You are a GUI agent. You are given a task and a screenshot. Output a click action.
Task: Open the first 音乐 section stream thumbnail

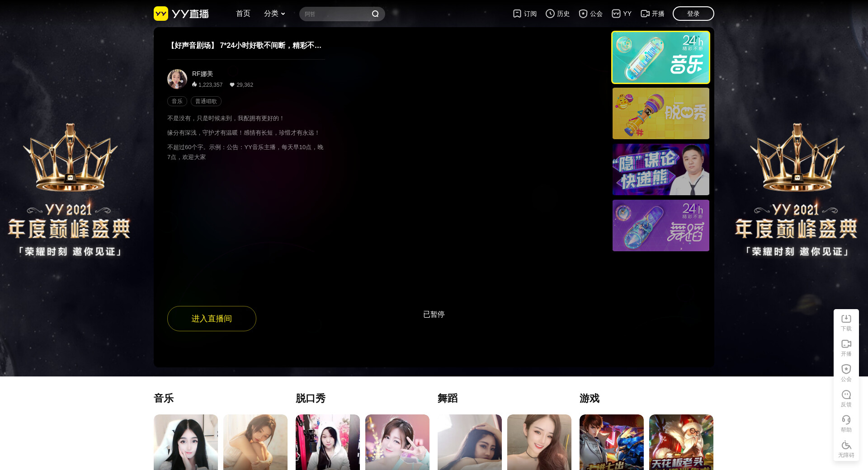[186, 442]
